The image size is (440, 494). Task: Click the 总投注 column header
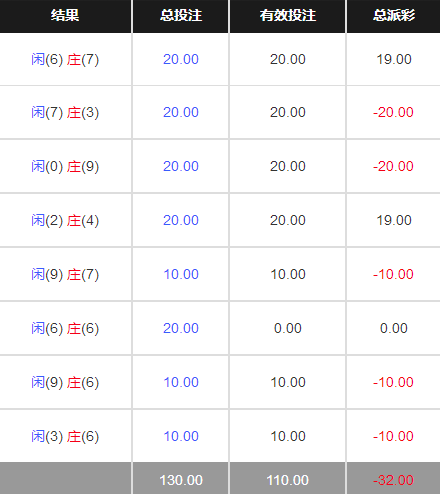[x=181, y=15]
